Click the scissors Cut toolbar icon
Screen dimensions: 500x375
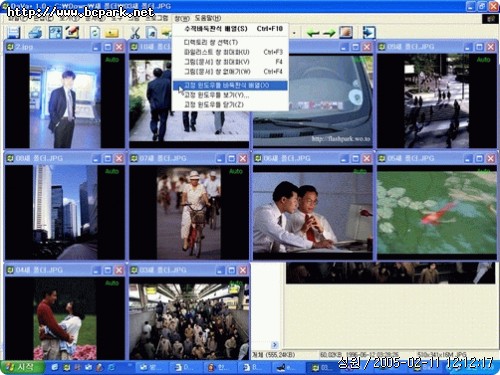click(x=135, y=33)
